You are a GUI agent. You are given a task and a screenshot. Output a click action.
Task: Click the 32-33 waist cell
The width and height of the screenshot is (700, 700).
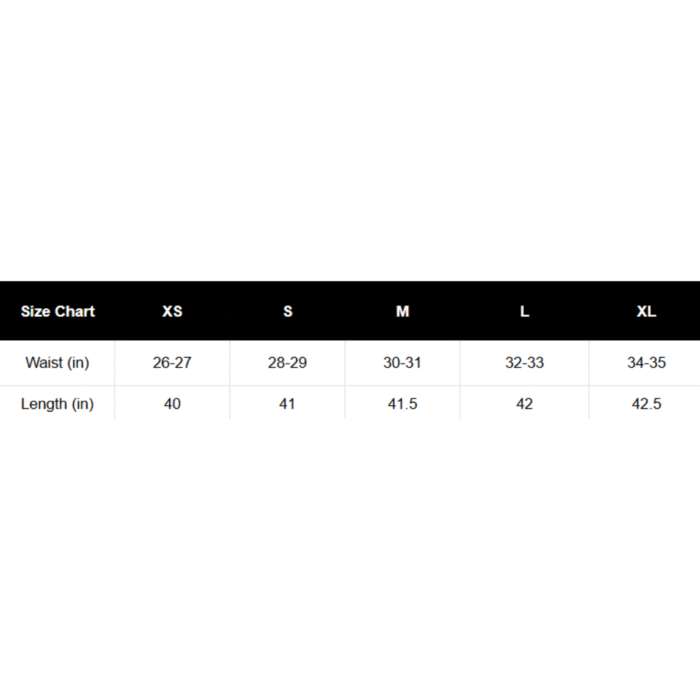[x=524, y=363]
